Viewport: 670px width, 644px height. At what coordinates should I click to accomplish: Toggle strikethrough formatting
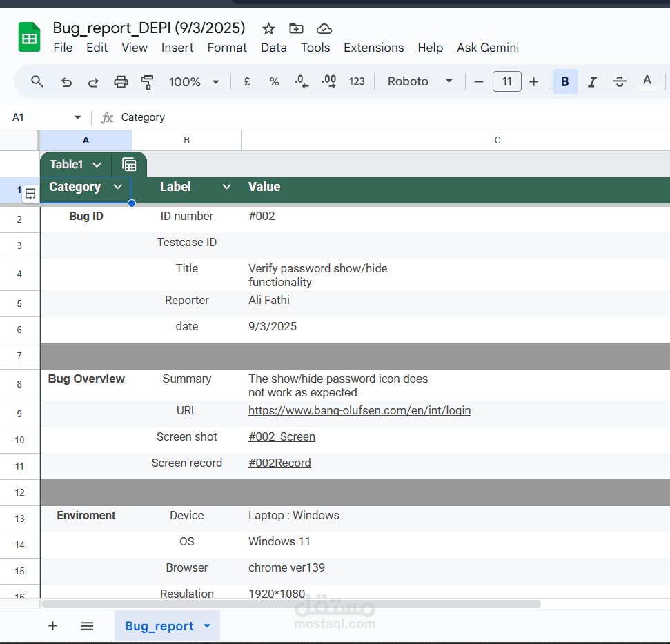[619, 81]
